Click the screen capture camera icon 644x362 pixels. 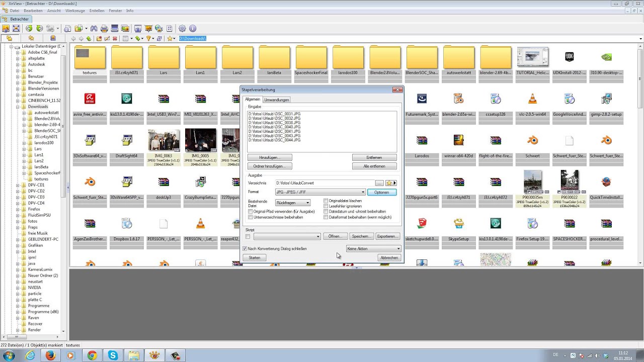pos(138,29)
